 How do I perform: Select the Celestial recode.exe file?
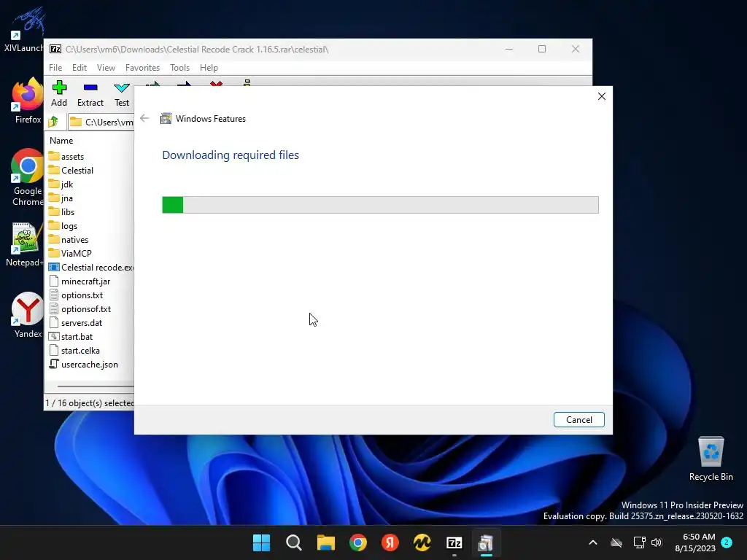(x=91, y=267)
